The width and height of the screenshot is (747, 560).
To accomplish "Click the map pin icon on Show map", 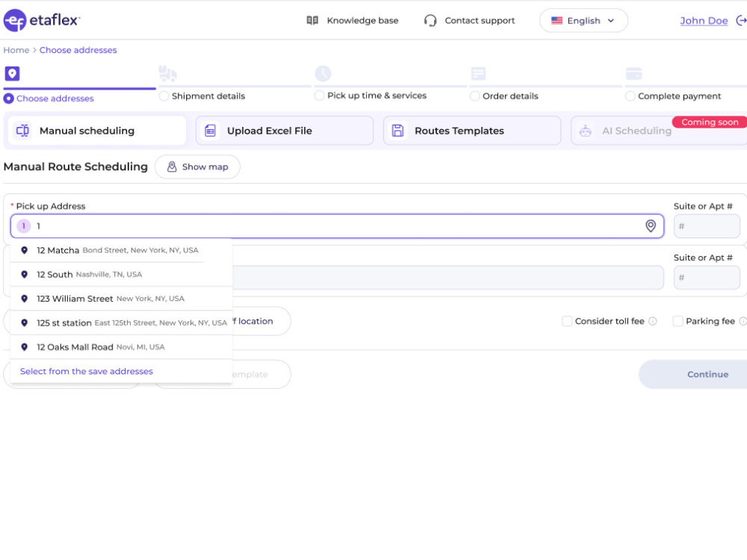I will click(x=172, y=167).
